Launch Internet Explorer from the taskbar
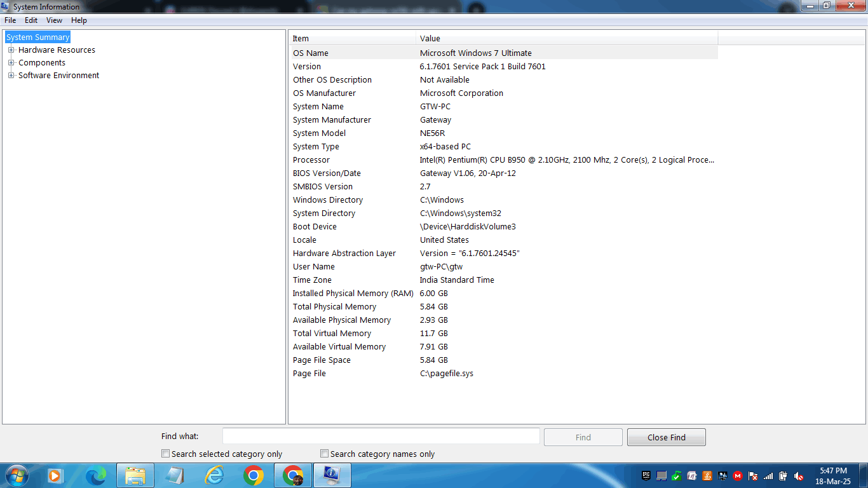Image resolution: width=868 pixels, height=488 pixels. (214, 475)
